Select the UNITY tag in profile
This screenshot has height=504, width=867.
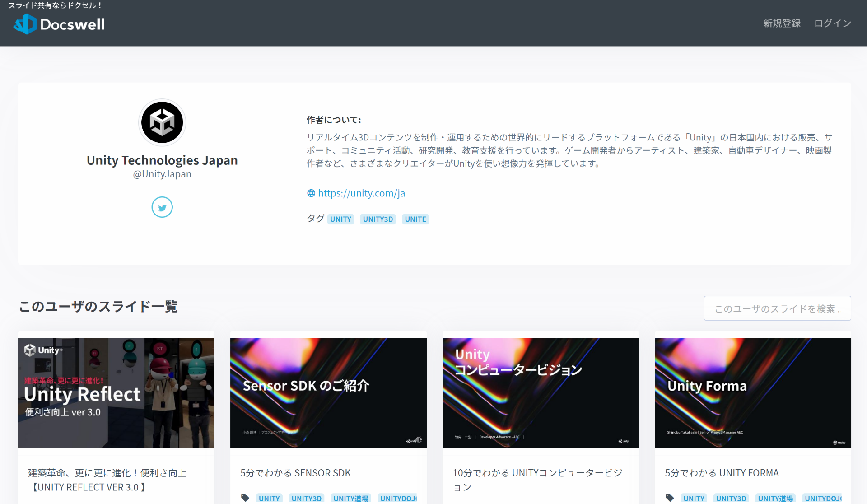click(x=340, y=219)
